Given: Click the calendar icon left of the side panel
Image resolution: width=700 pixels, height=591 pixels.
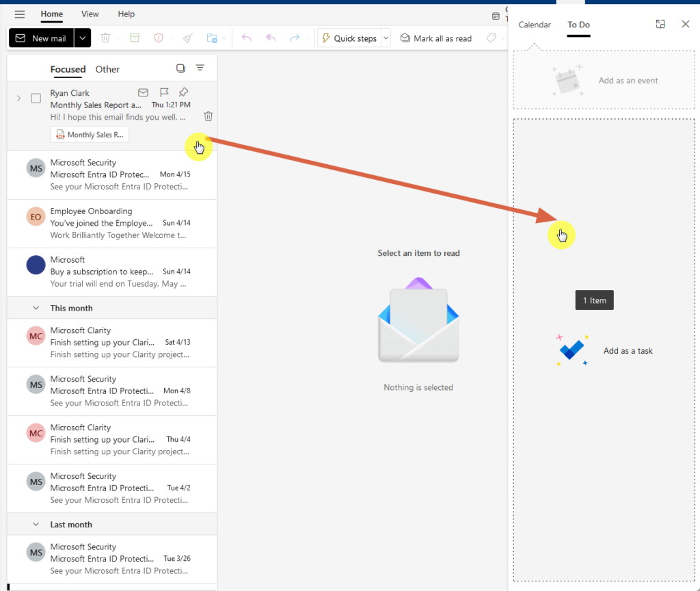Looking at the screenshot, I should tap(496, 16).
